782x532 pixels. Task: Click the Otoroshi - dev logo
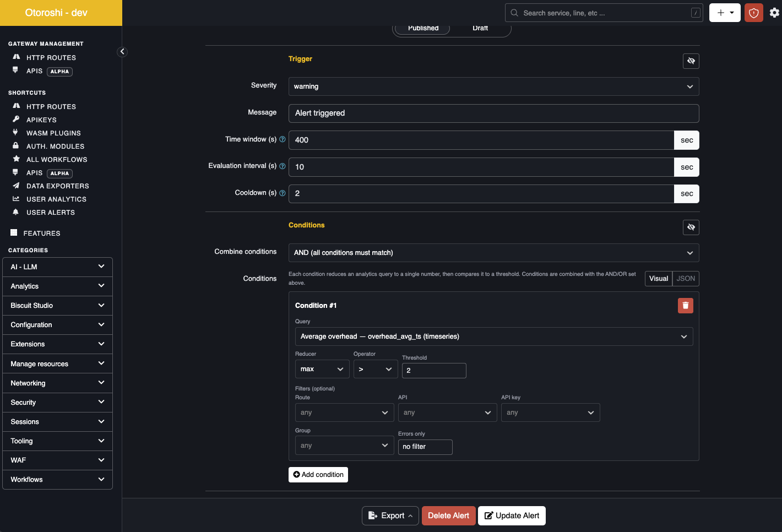pyautogui.click(x=56, y=13)
